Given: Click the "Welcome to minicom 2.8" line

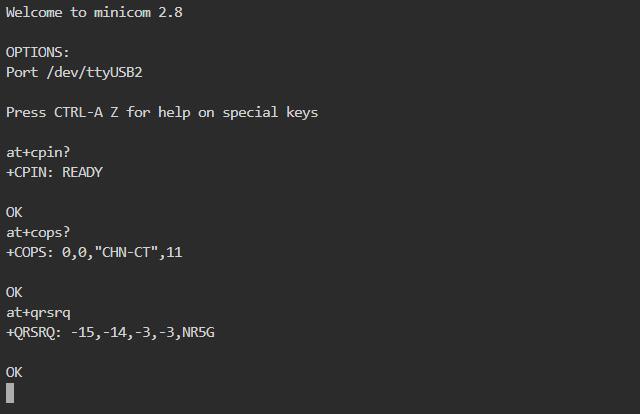Looking at the screenshot, I should click(94, 13).
